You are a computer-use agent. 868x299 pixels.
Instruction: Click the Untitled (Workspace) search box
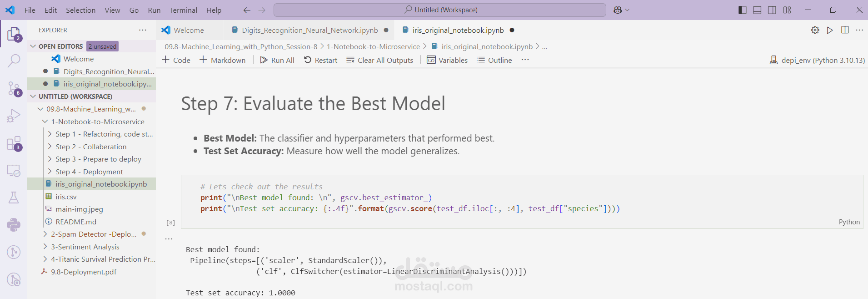point(440,10)
